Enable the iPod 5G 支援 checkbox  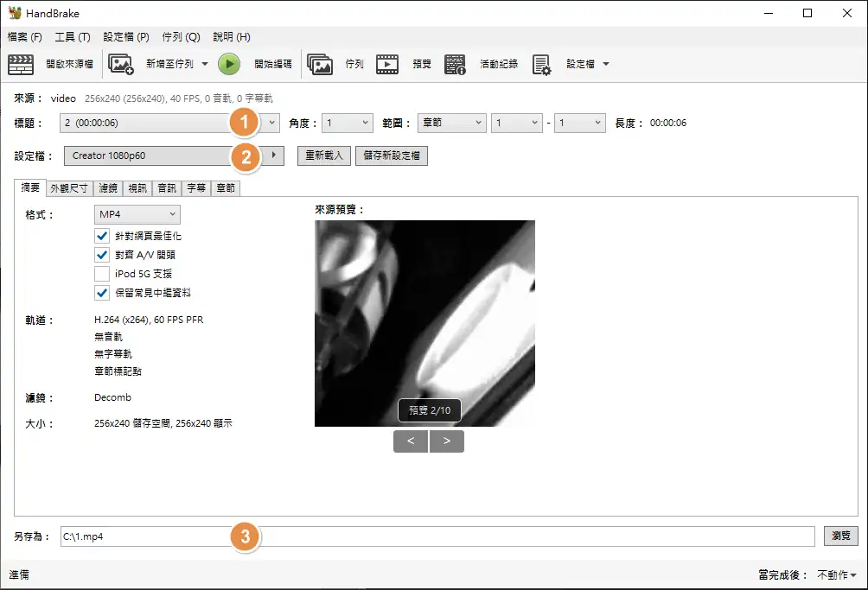coord(102,274)
